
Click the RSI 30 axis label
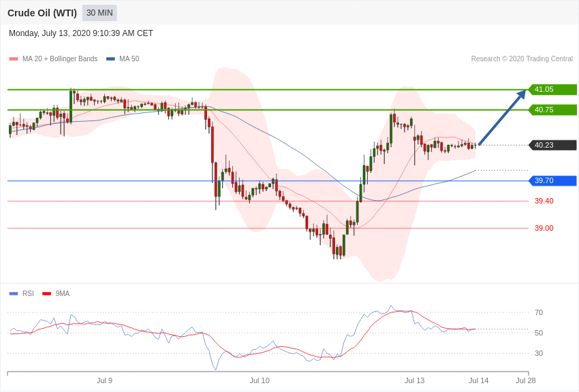tap(539, 353)
